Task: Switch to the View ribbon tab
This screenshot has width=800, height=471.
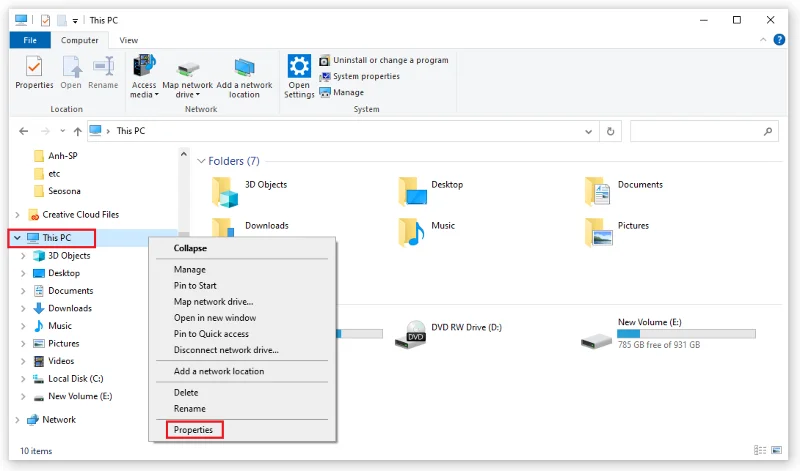Action: point(129,40)
